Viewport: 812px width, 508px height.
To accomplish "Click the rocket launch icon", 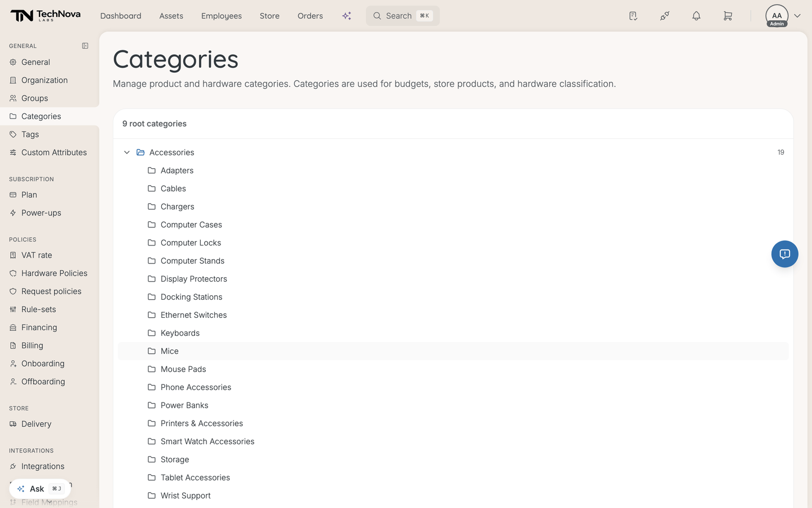I will point(665,16).
